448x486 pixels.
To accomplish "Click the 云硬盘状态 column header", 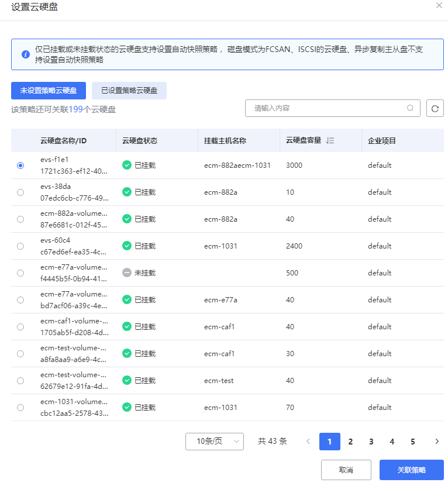I will click(140, 141).
